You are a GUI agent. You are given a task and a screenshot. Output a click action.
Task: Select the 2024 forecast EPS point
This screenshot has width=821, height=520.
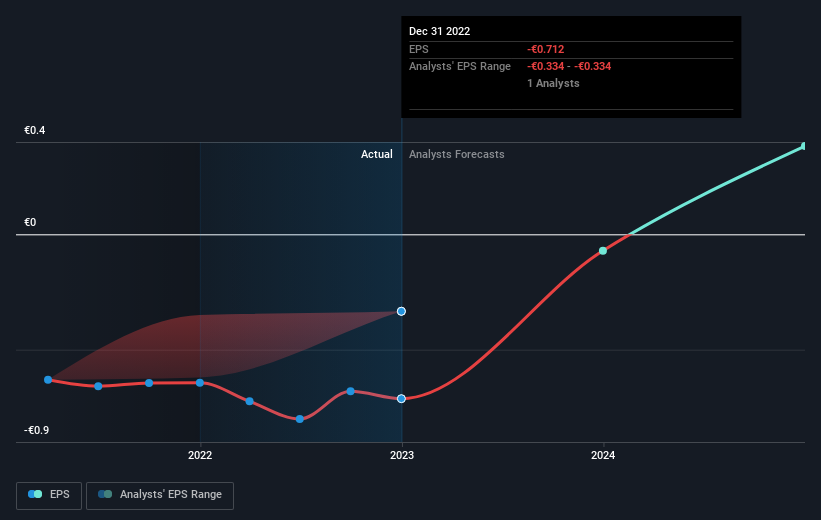pos(603,251)
